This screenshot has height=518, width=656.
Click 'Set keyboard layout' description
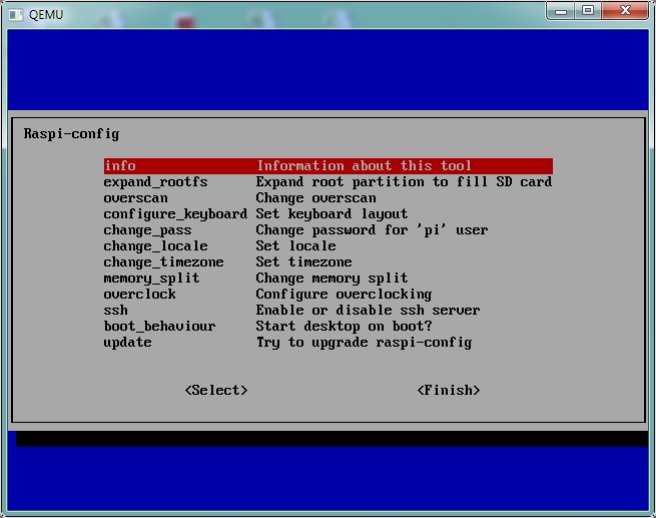[x=332, y=214]
